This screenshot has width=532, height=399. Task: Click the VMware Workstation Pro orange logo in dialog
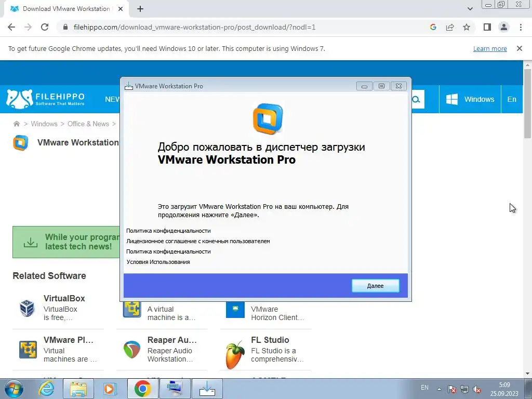point(268,119)
